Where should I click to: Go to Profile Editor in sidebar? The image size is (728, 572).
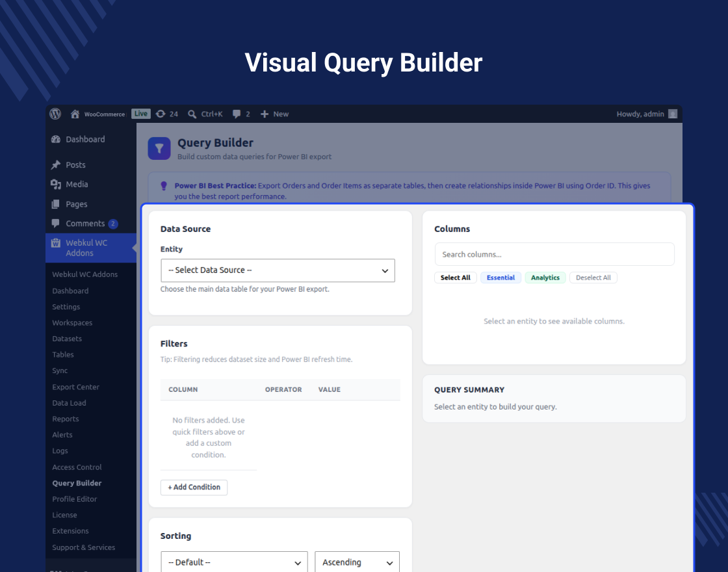74,499
